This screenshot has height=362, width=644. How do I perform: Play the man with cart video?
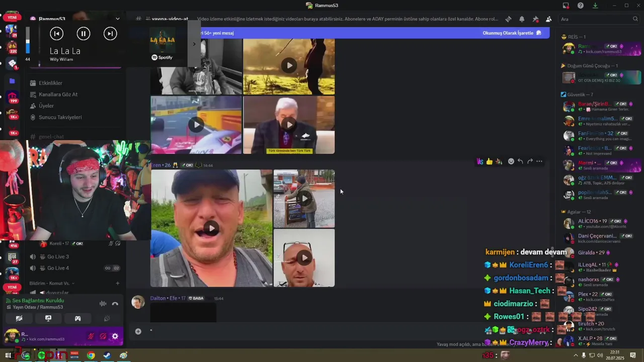coord(304,199)
